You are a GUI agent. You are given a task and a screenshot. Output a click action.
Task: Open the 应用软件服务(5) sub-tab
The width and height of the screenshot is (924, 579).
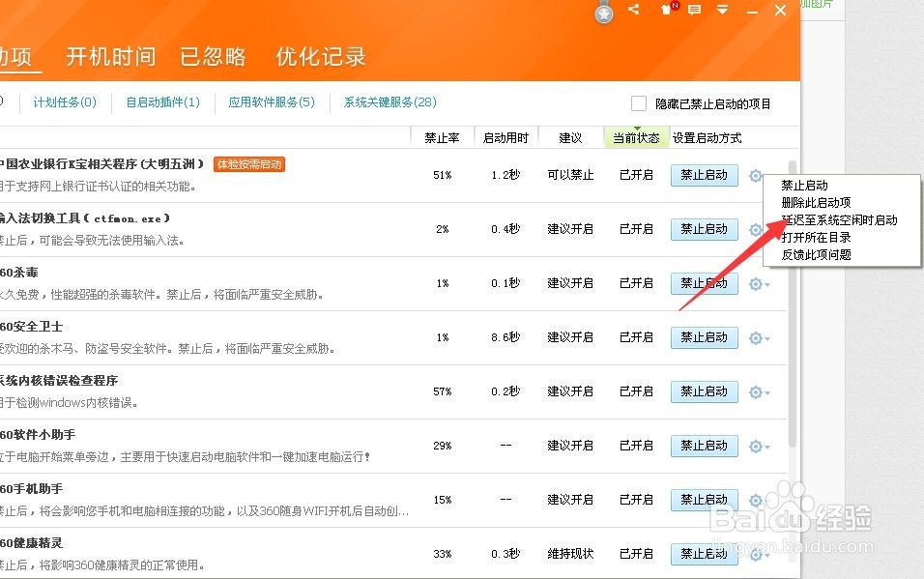click(x=272, y=102)
